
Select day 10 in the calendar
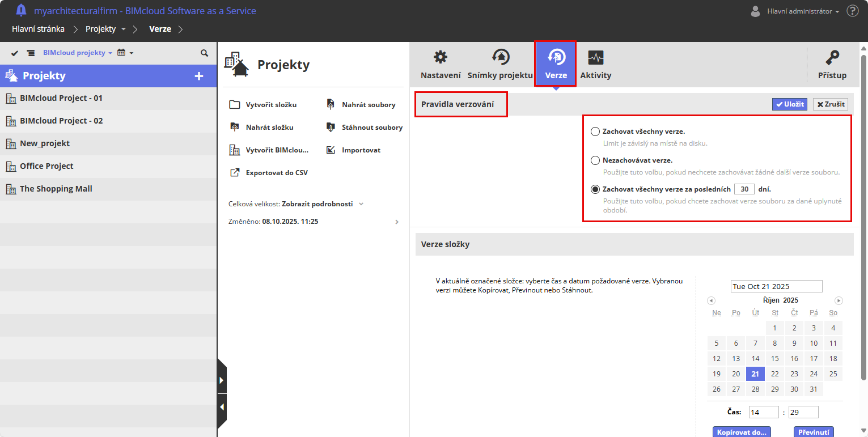point(814,343)
